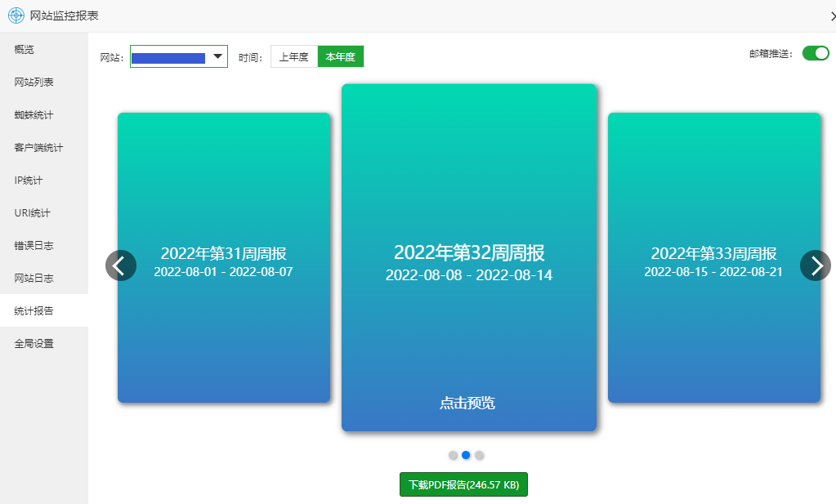Toggle the 邮箱推送 email push switch
This screenshot has width=836, height=504.
pyautogui.click(x=815, y=53)
